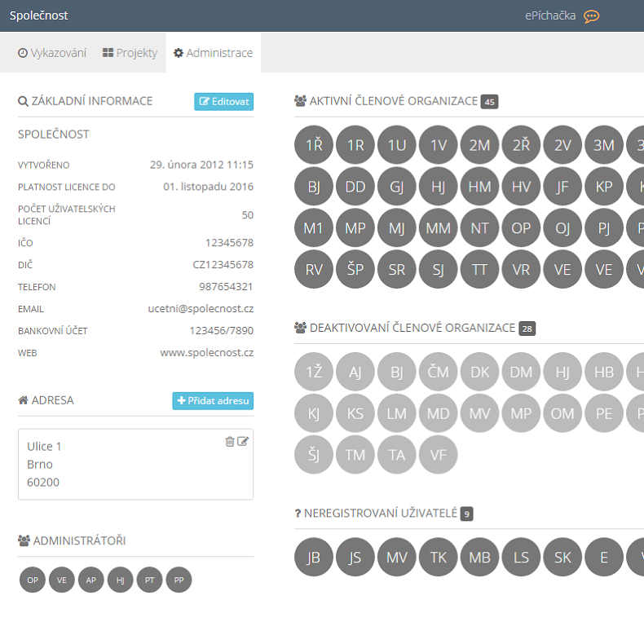Viewport: 644px width, 644px height.
Task: Switch to the Vykazování tab
Action: pos(52,53)
